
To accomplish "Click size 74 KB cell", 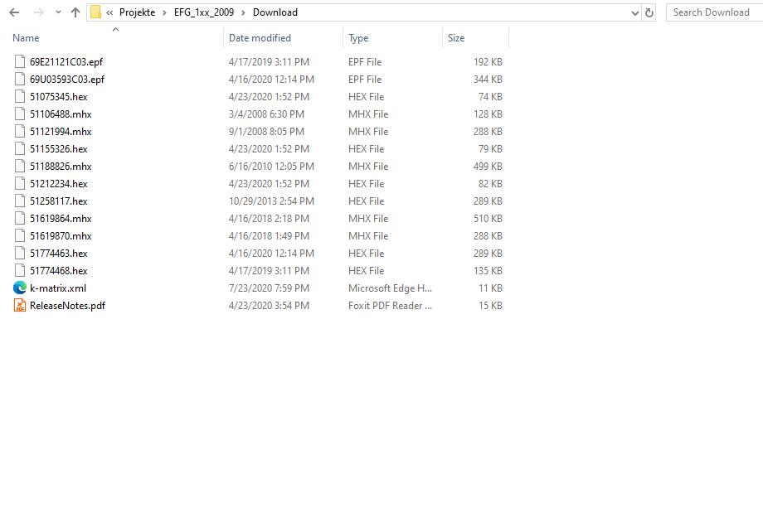I will [x=490, y=97].
